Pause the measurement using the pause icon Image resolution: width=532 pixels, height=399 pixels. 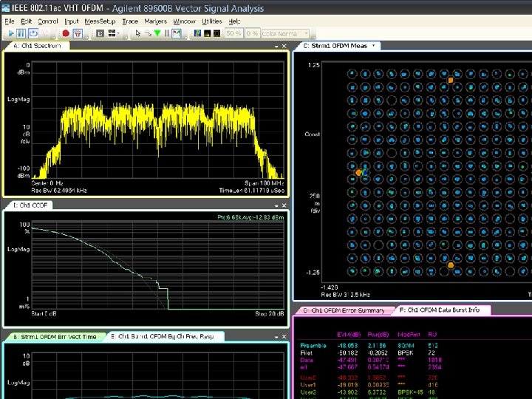21,33
